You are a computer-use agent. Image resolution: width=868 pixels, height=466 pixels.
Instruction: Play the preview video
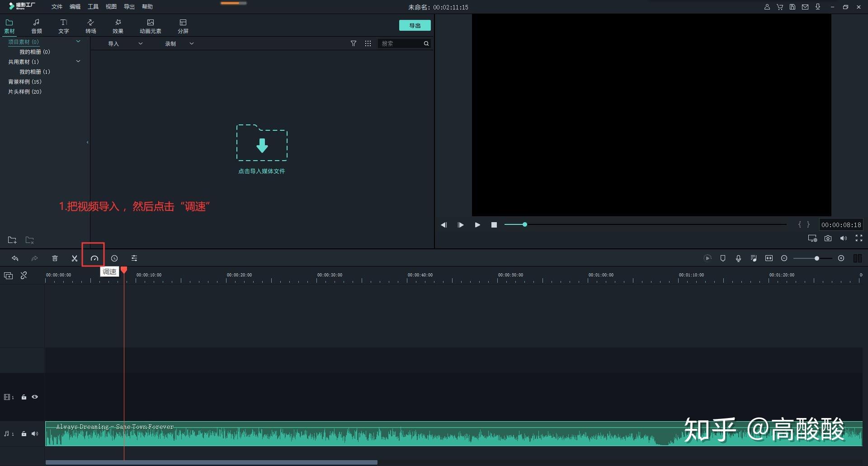477,225
